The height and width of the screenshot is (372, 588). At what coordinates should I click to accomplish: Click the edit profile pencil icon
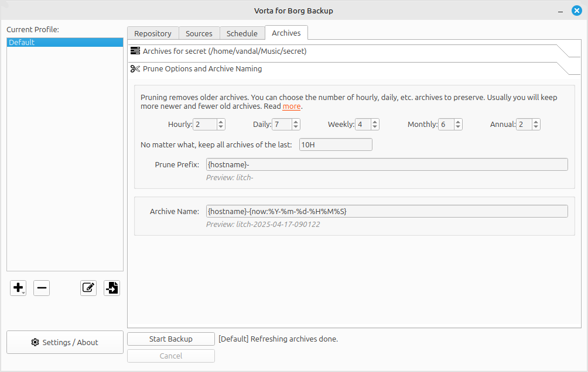[x=88, y=288]
